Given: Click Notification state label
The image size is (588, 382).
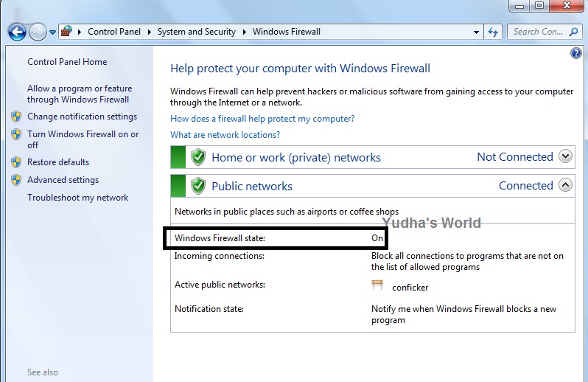Looking at the screenshot, I should point(209,309).
